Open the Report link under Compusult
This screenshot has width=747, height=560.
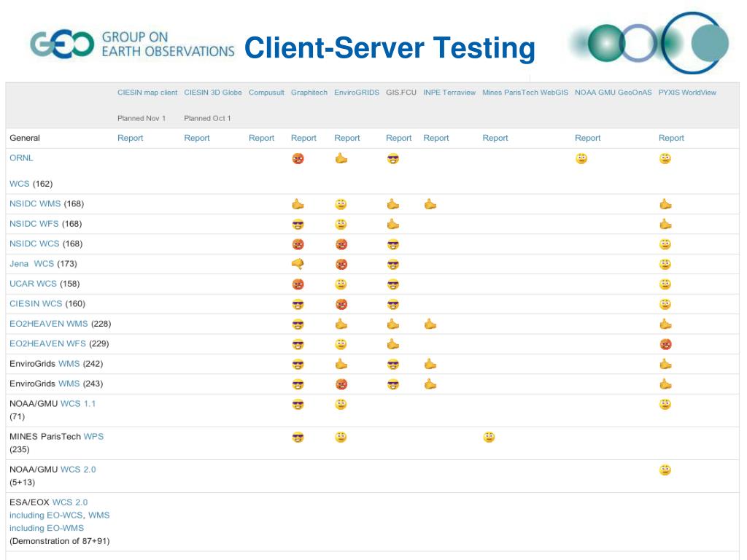point(262,138)
